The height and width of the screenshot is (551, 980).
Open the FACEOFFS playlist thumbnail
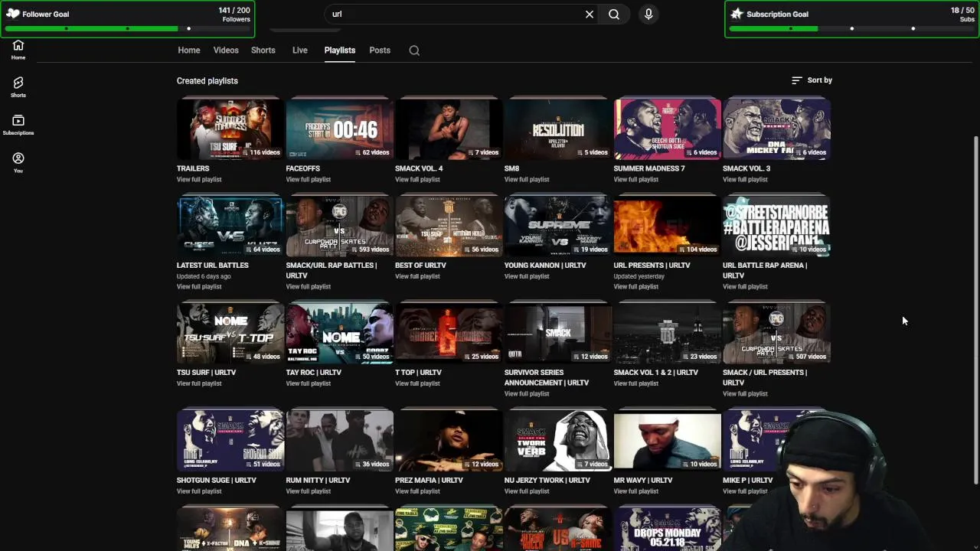point(340,129)
